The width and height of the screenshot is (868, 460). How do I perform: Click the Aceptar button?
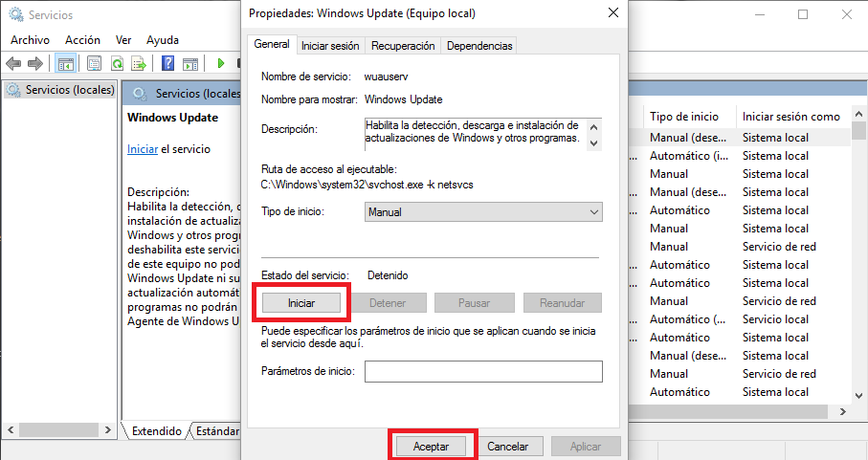coord(432,447)
